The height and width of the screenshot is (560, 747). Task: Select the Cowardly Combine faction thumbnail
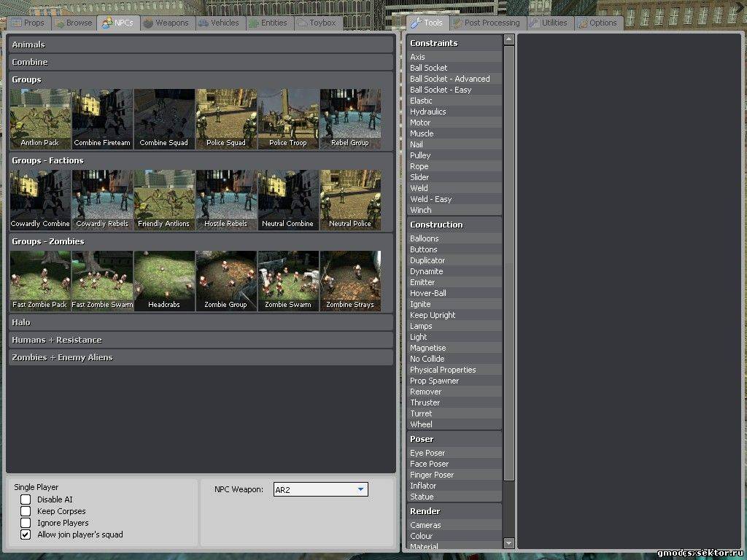[x=41, y=200]
